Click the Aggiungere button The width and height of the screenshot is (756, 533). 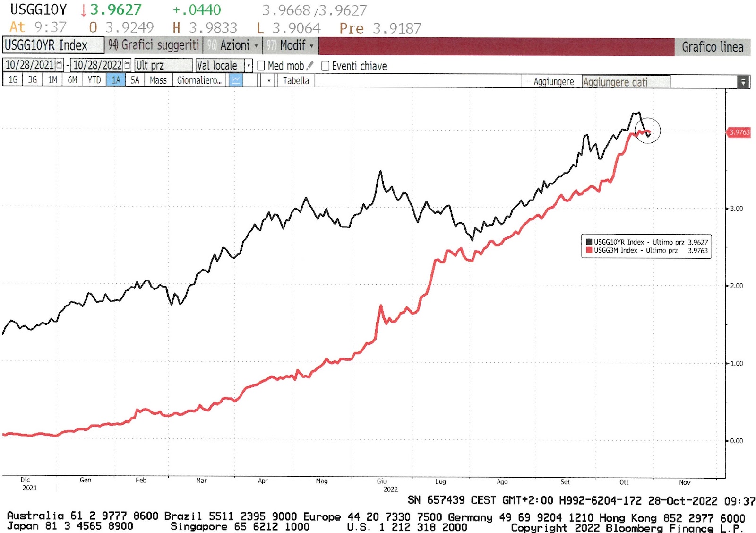click(554, 82)
